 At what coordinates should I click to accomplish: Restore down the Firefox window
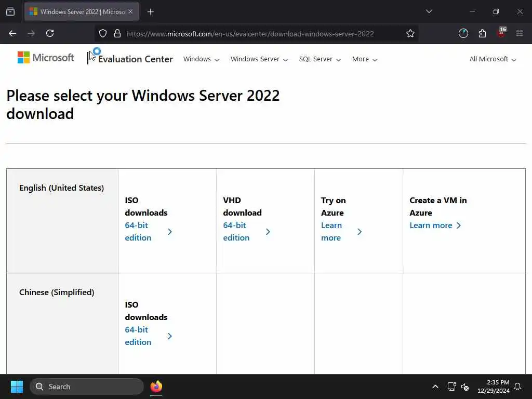pyautogui.click(x=496, y=11)
